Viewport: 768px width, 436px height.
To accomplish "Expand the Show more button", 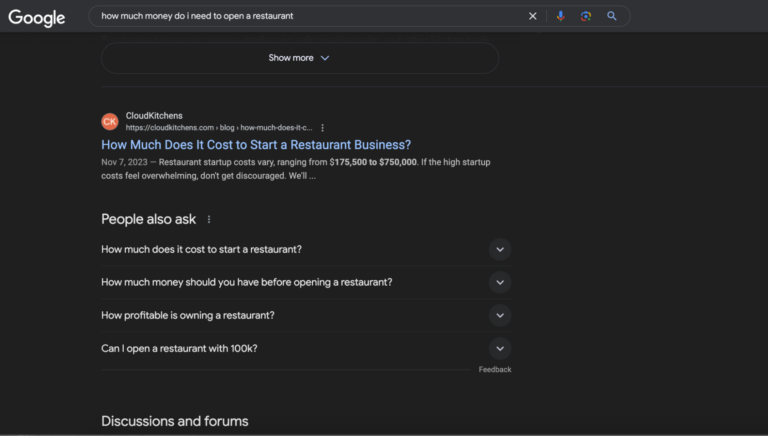I will click(x=300, y=58).
